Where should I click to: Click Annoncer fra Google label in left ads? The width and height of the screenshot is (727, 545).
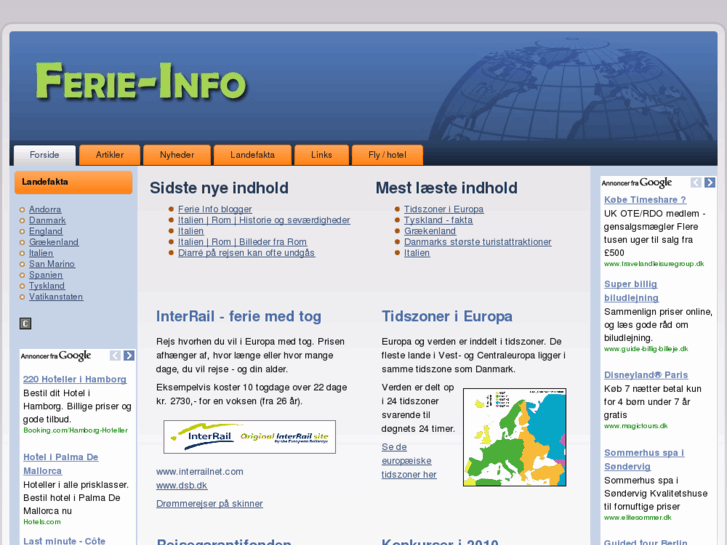[x=56, y=356]
